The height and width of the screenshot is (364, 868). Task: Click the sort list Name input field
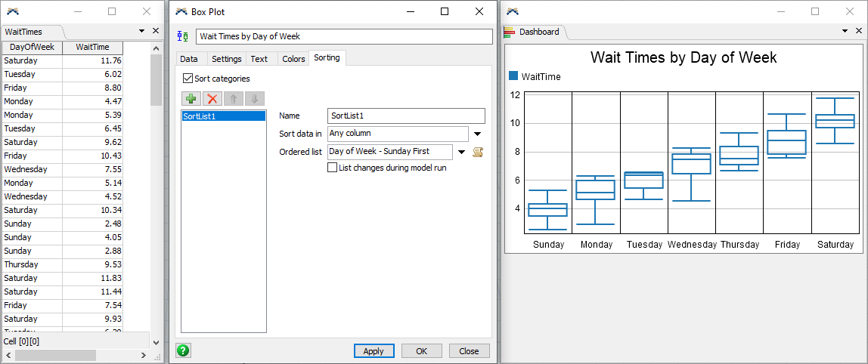pos(406,116)
